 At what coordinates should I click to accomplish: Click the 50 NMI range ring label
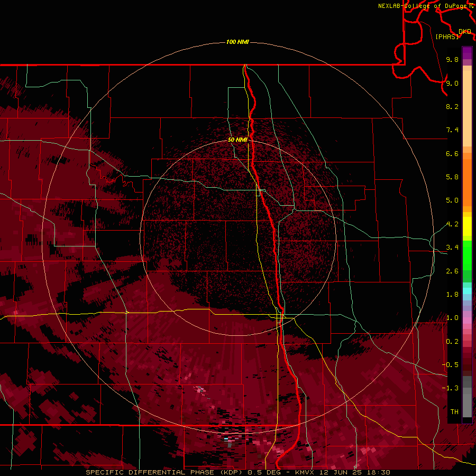[237, 140]
